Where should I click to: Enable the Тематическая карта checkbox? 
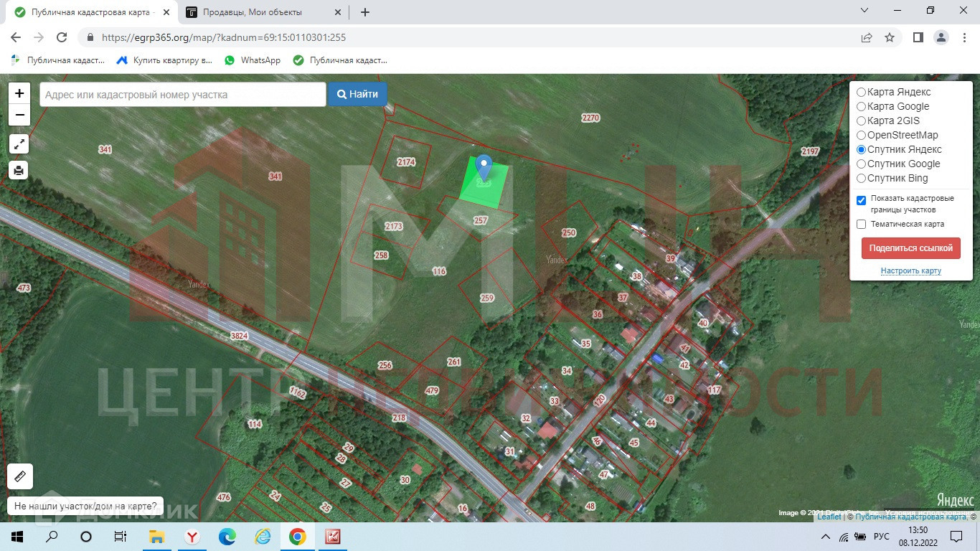coord(862,225)
